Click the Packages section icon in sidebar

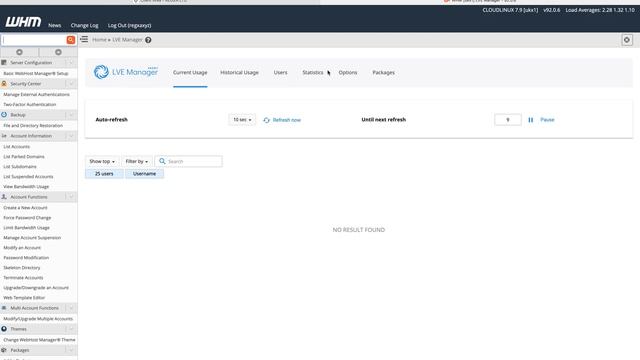click(x=4, y=350)
